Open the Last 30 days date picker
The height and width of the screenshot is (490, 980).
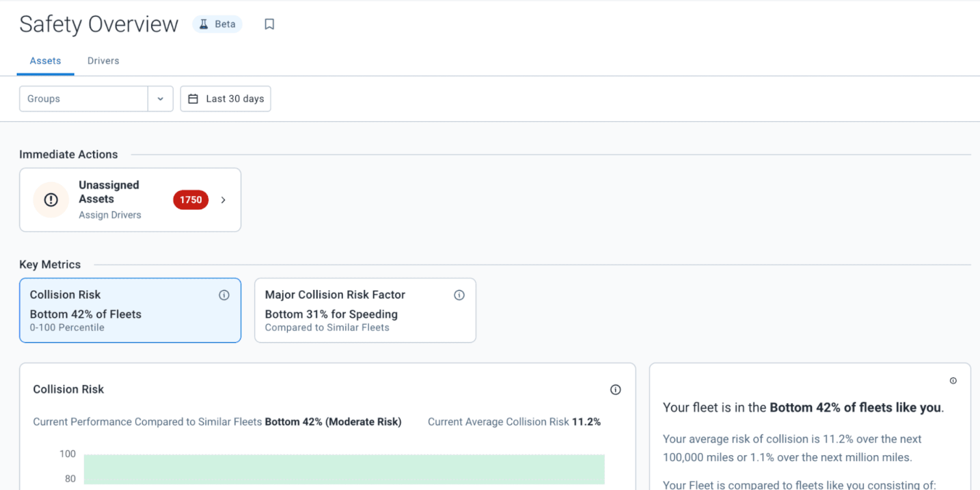coord(225,99)
